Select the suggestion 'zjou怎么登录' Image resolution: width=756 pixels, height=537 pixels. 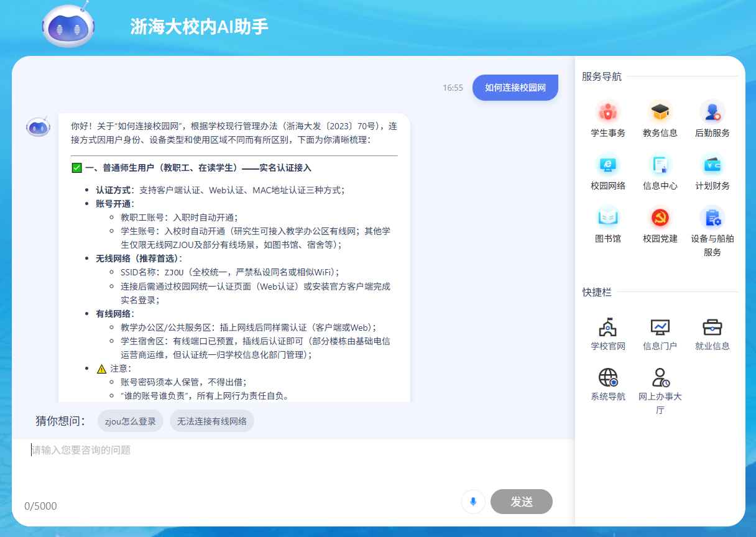[x=131, y=421]
